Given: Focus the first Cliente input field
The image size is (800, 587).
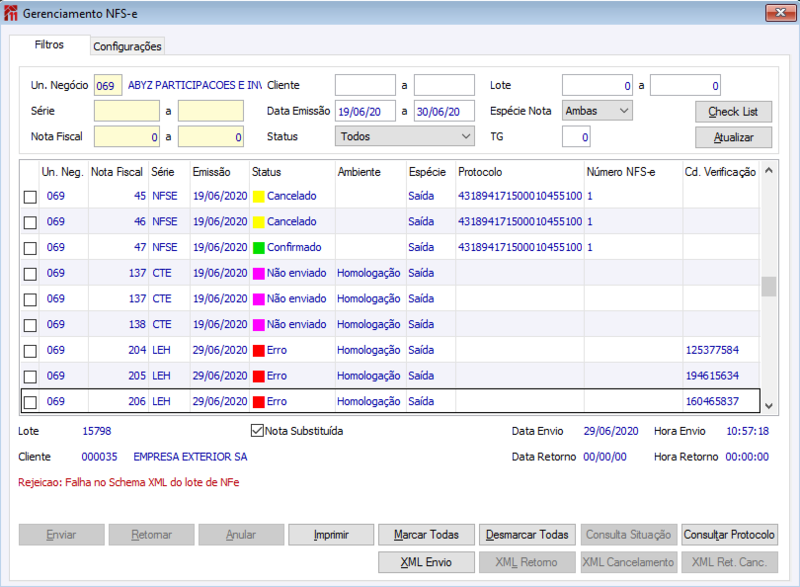Looking at the screenshot, I should point(365,85).
